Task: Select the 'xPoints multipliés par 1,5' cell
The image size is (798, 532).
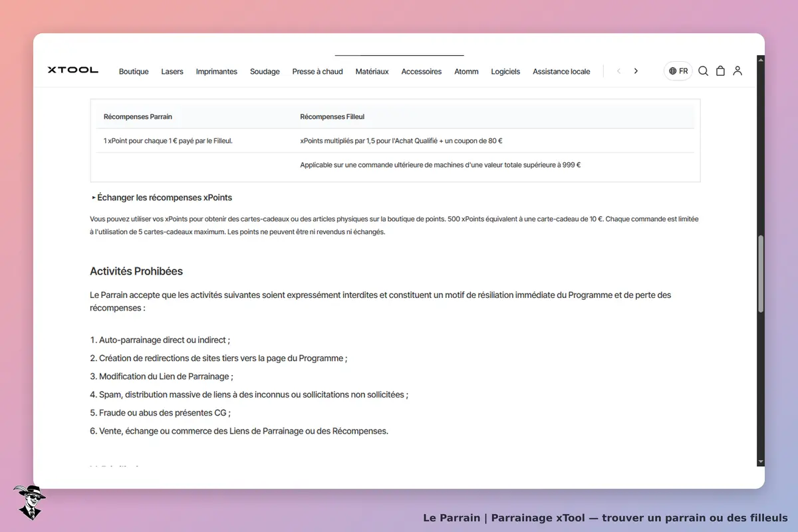Action: [x=401, y=140]
